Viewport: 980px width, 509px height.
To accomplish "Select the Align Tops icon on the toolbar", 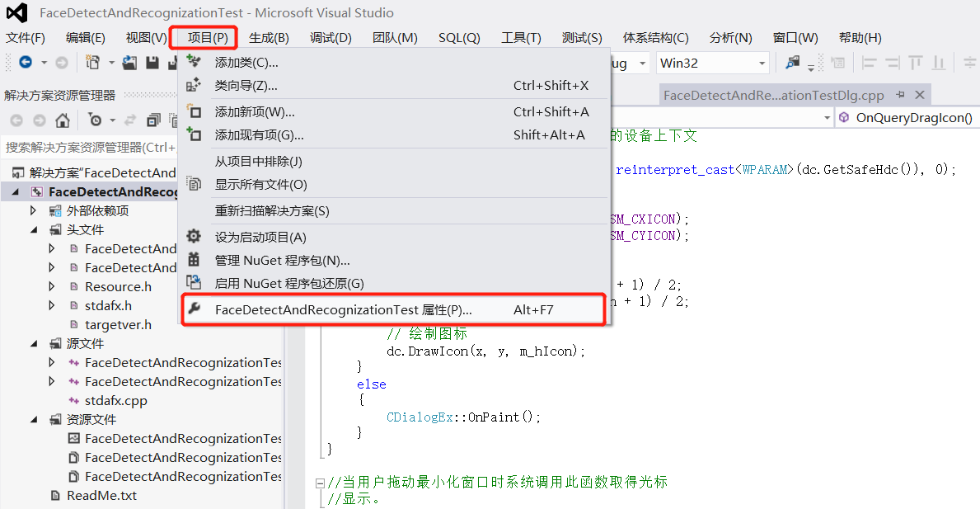I will point(916,62).
